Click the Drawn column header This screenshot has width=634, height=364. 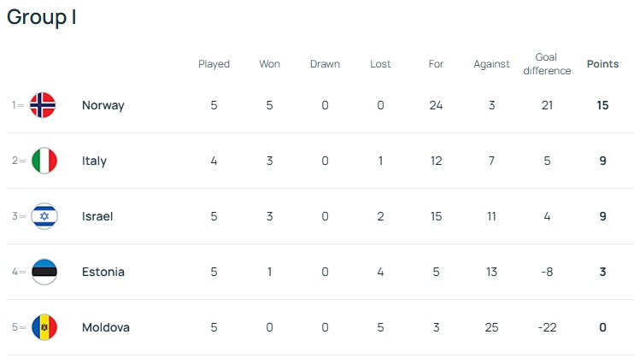coord(325,64)
